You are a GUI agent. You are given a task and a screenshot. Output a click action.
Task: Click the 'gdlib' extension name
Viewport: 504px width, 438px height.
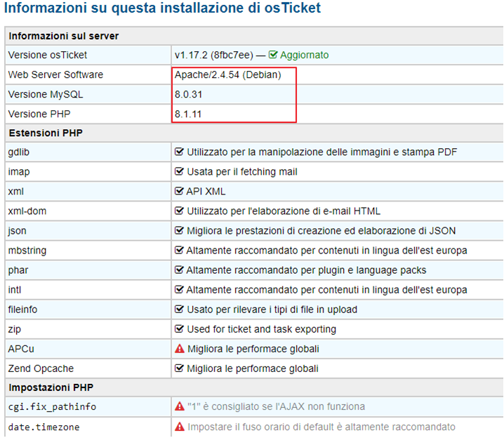click(19, 152)
